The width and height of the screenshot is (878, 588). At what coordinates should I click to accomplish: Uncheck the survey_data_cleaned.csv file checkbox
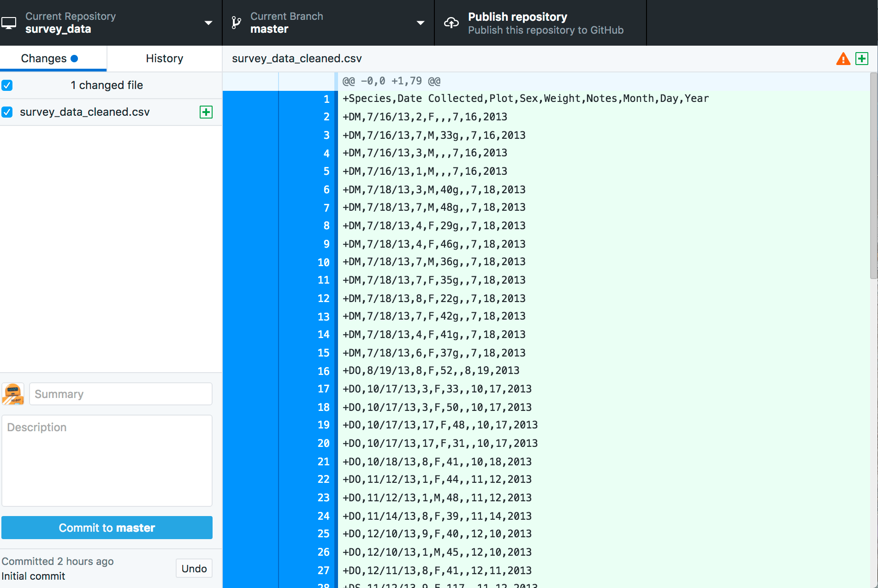click(x=7, y=112)
